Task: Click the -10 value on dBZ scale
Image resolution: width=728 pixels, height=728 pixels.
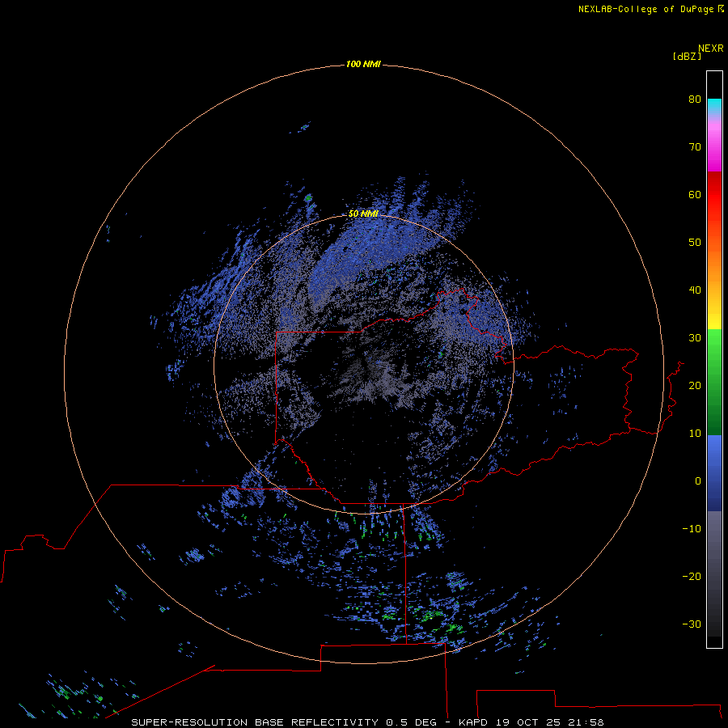Action: (x=692, y=529)
